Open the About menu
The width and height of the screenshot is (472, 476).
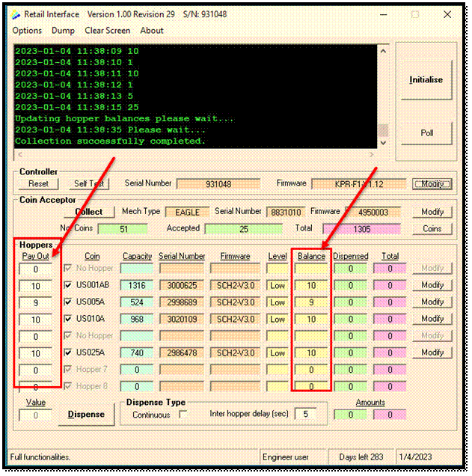(x=152, y=31)
